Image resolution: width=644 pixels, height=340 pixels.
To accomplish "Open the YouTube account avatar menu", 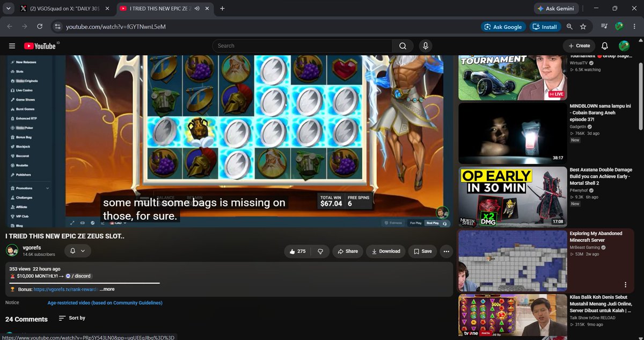I will coord(624,46).
